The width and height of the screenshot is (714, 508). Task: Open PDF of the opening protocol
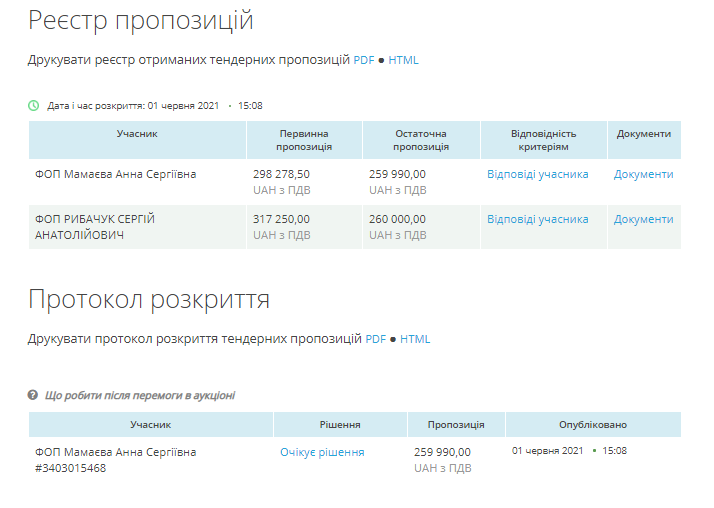376,339
